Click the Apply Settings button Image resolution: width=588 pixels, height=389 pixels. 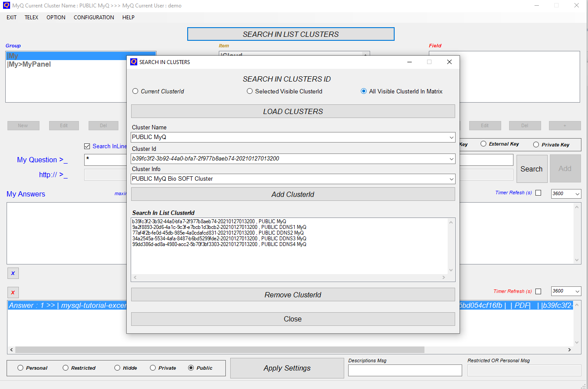287,368
